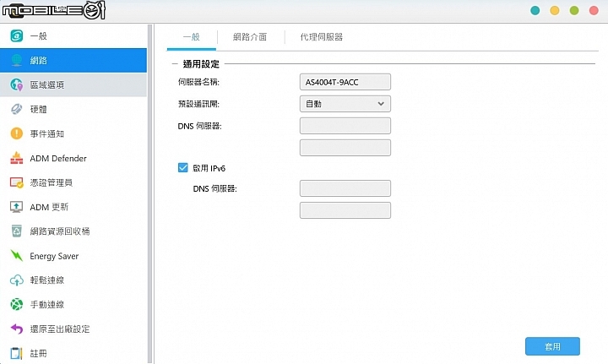Click the first IPv4 DNS 伺服器 field
Viewport: 608px width, 364px height.
pos(345,126)
